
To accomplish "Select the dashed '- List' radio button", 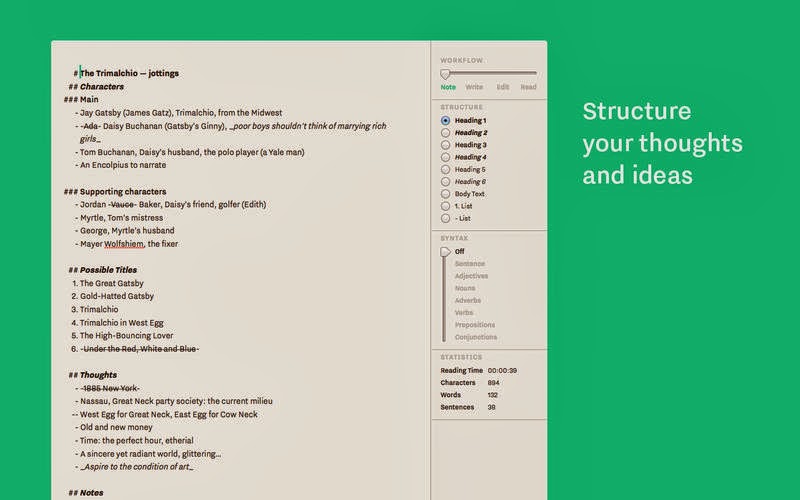I will tap(445, 218).
